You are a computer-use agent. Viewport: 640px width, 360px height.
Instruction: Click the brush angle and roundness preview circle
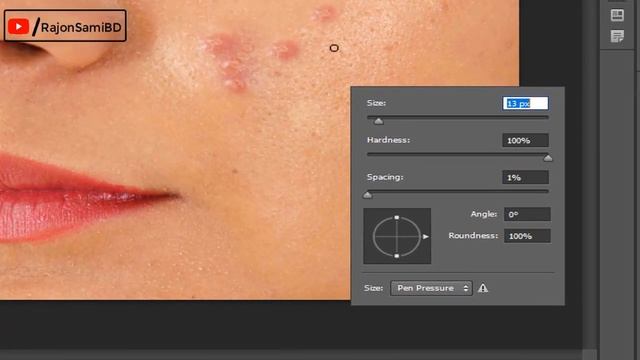[397, 236]
